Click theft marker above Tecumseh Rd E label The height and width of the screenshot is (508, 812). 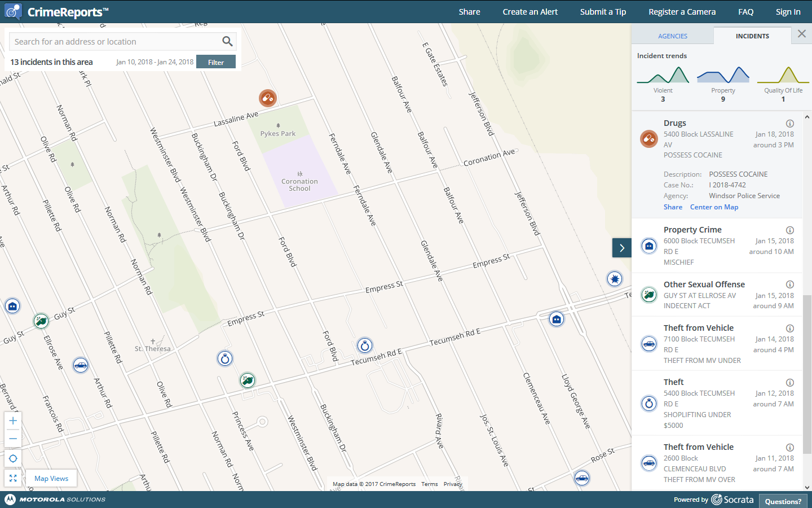(x=365, y=345)
